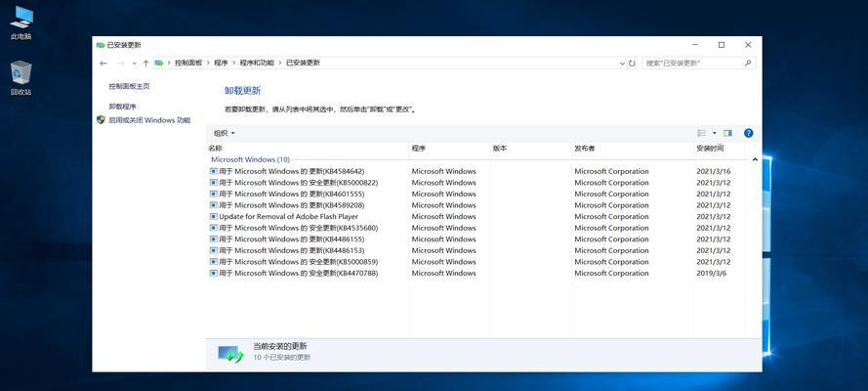
Task: Open help with the blue question mark
Action: pyautogui.click(x=749, y=134)
